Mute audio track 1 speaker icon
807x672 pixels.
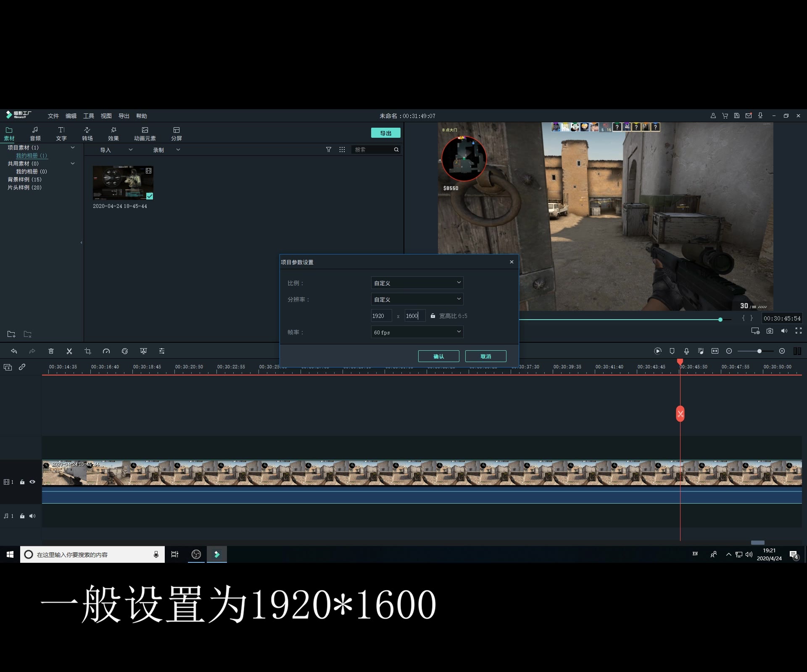(32, 516)
